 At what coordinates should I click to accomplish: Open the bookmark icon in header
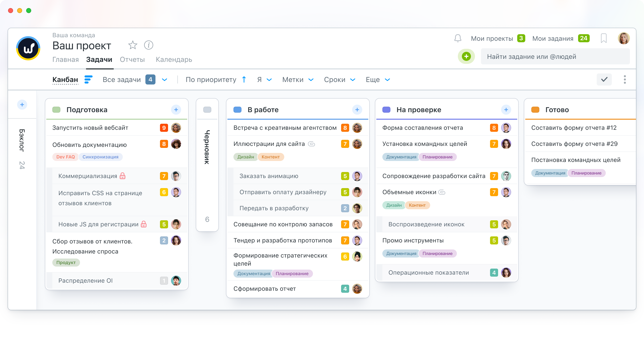tap(603, 38)
